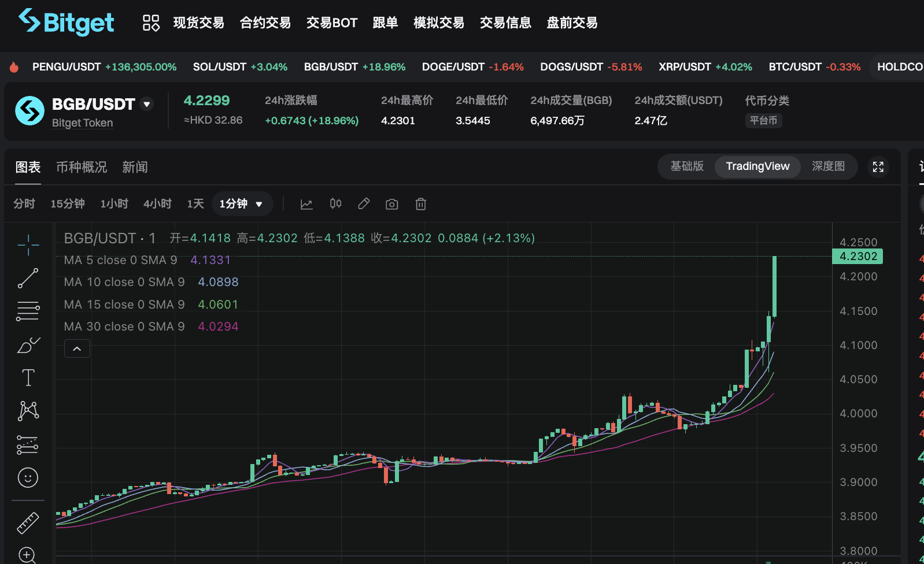Open the 模拟交易 menu

pos(439,23)
